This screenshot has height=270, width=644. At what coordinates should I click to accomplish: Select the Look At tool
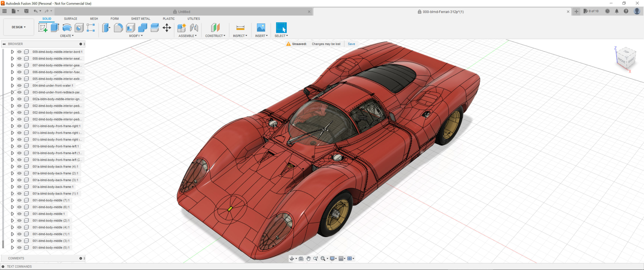(x=301, y=259)
